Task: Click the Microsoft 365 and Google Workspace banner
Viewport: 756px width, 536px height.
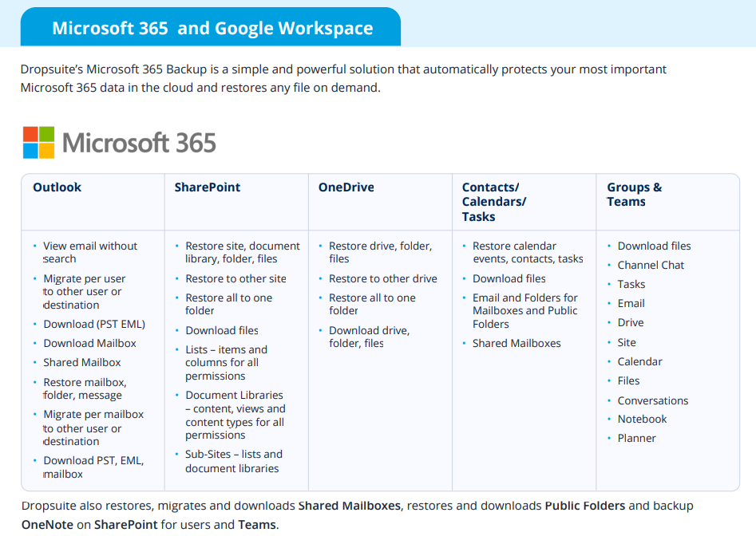Action: (211, 27)
